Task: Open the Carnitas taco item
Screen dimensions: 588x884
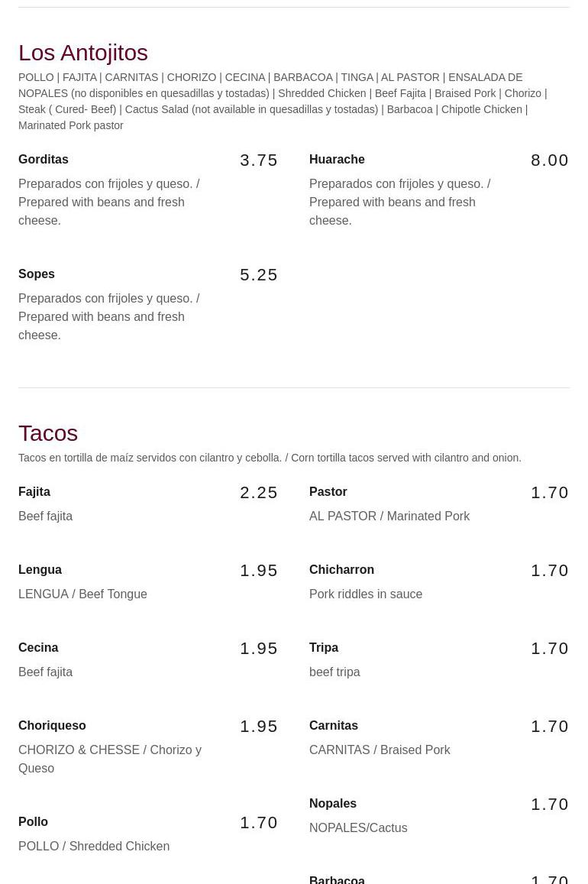Action: 334,726
